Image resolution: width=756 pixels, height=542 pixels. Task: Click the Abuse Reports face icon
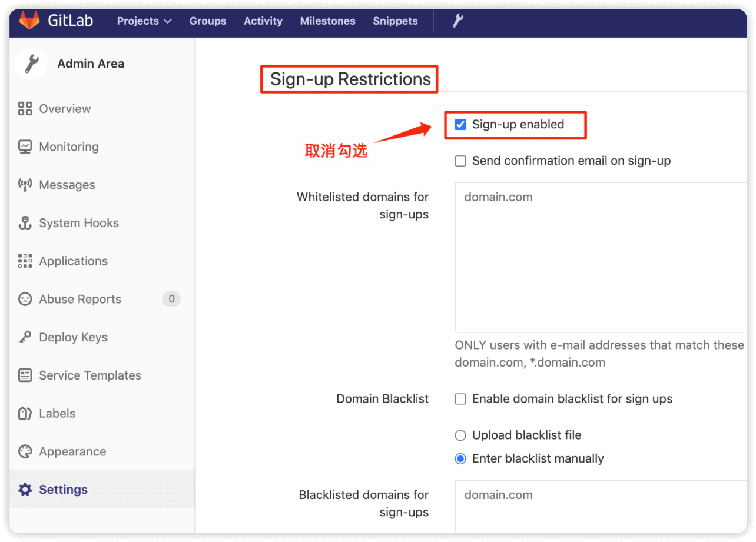[x=25, y=299]
